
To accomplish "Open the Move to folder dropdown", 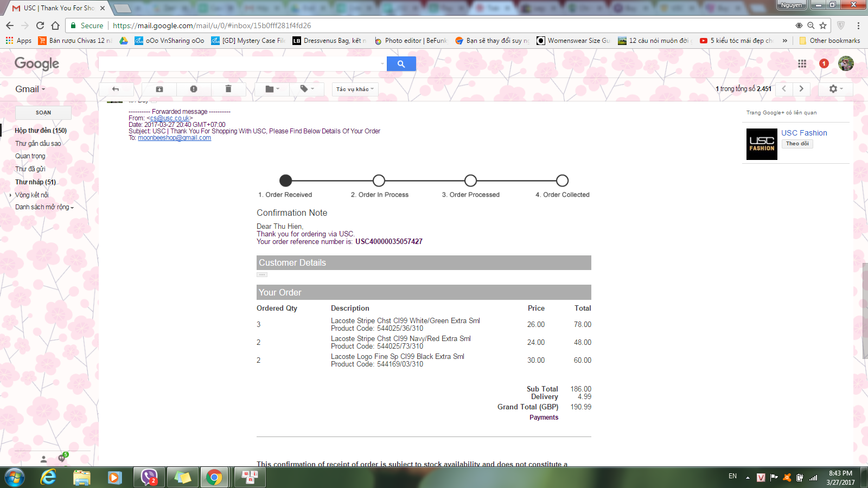I will click(272, 89).
